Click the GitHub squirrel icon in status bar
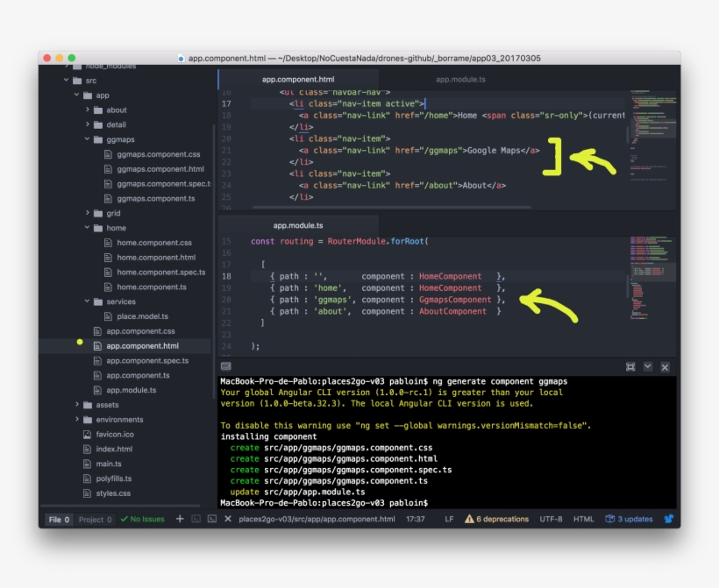Screen dimensions: 719x588 [669, 519]
